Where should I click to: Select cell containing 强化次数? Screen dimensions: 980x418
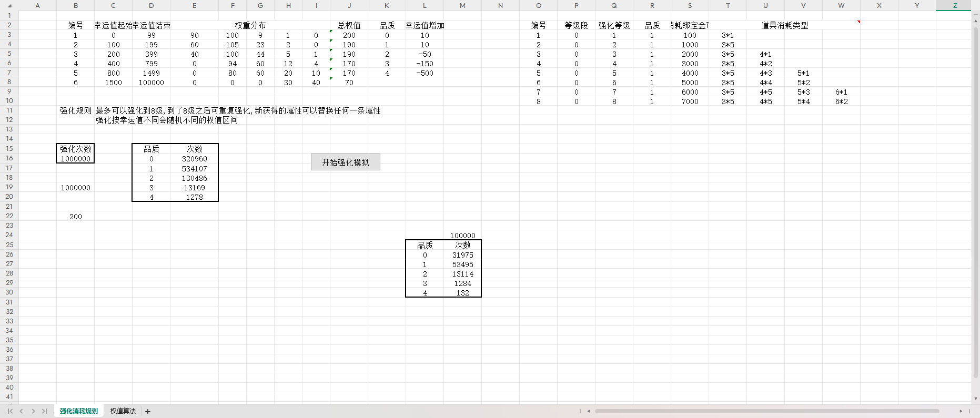click(75, 149)
